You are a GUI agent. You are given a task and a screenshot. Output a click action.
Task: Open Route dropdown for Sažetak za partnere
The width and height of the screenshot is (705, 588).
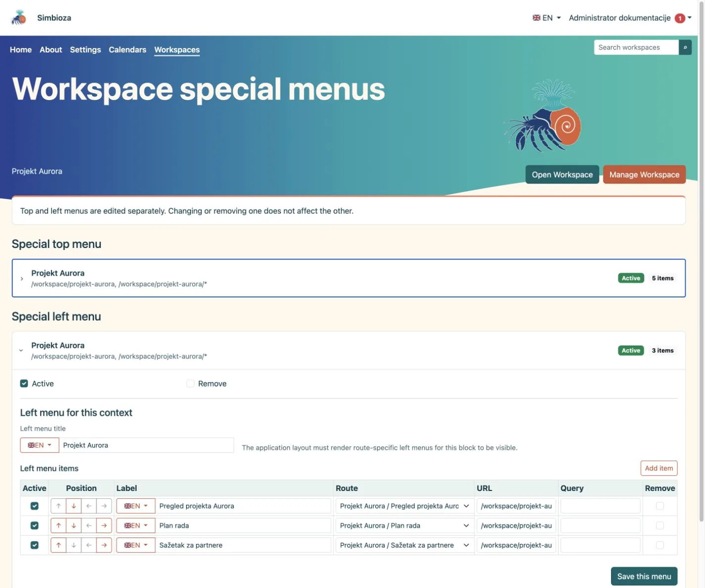click(404, 545)
